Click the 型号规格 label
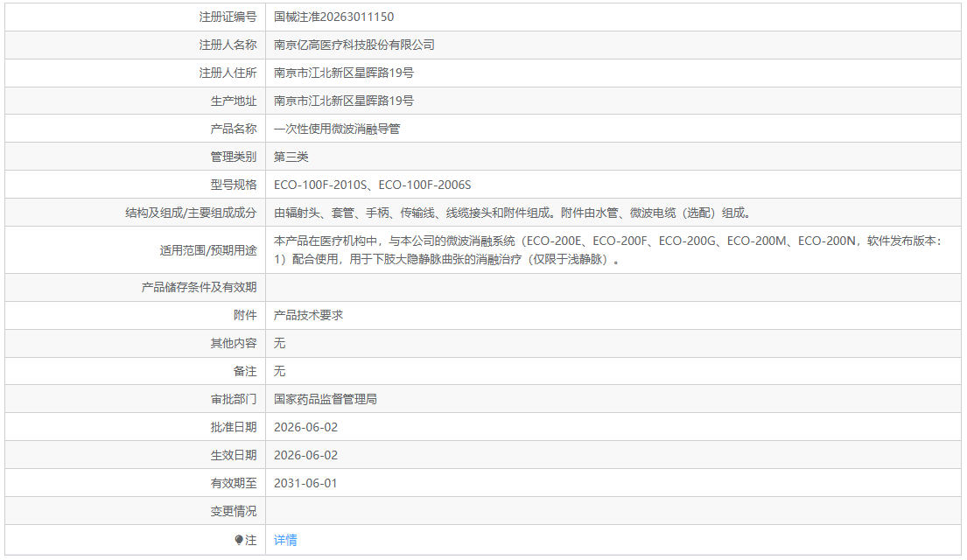The height and width of the screenshot is (560, 967). [x=233, y=185]
